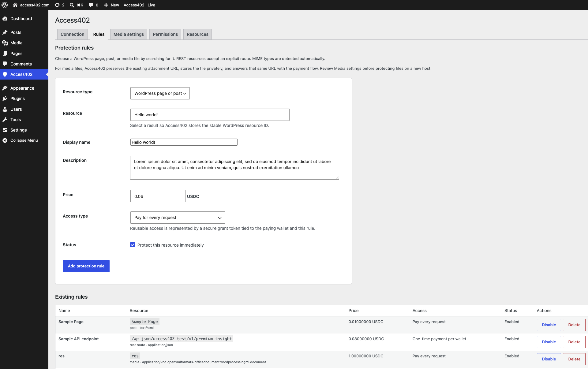The height and width of the screenshot is (369, 588).
Task: Click the Resource search field
Action: pos(210,115)
